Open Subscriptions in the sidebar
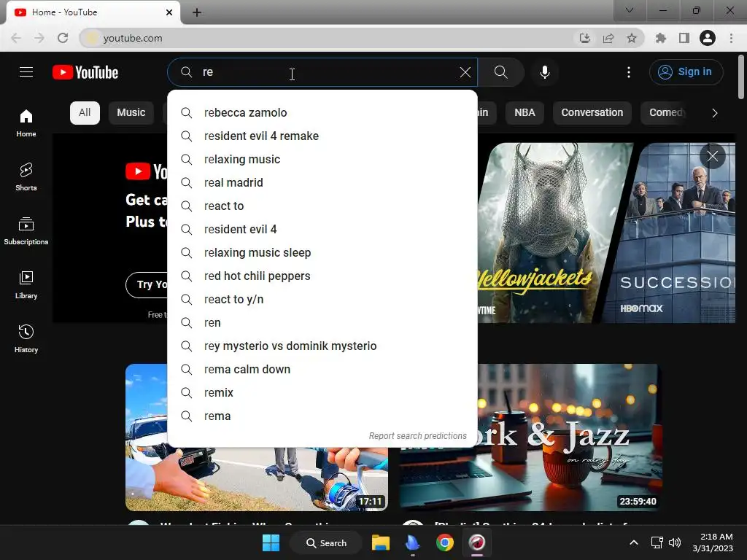This screenshot has width=747, height=560. 26,230
